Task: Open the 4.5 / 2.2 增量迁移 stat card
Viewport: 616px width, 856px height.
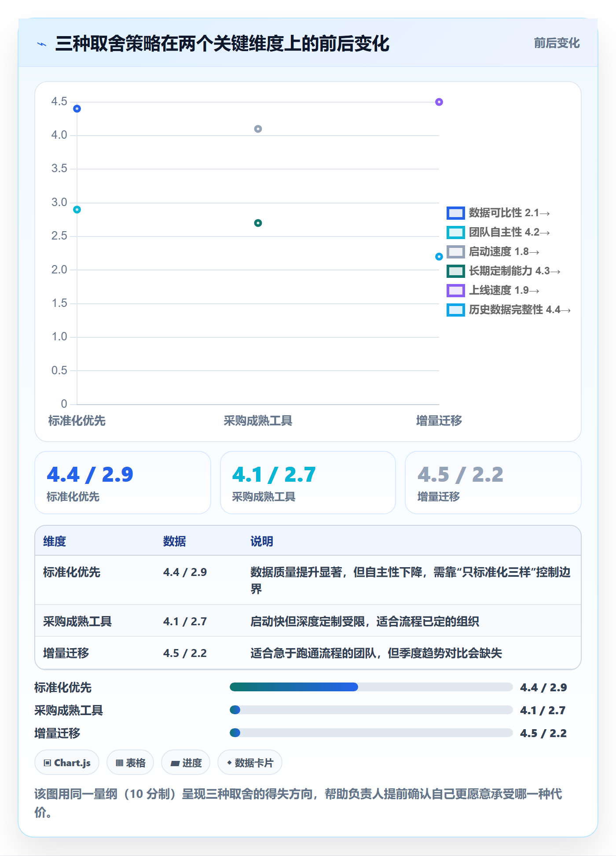Action: tap(493, 483)
